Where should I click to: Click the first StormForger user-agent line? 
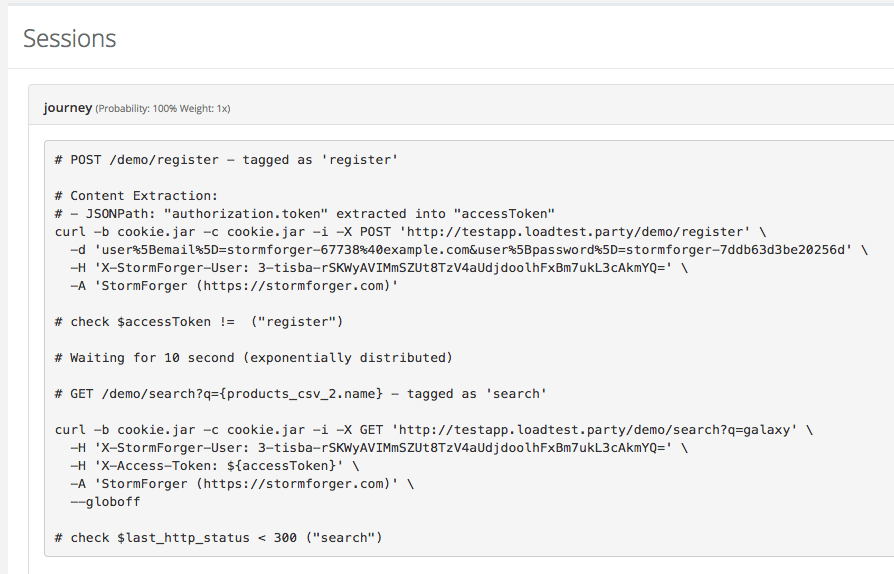pyautogui.click(x=234, y=286)
